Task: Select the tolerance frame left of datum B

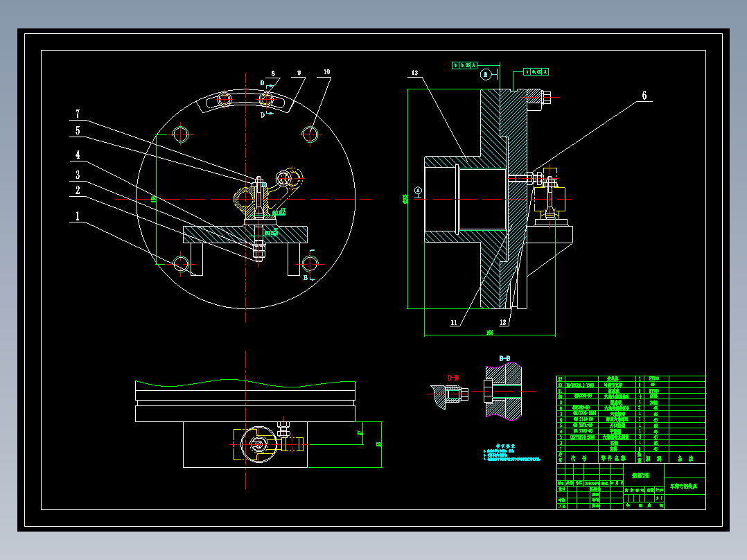Action: pos(464,65)
